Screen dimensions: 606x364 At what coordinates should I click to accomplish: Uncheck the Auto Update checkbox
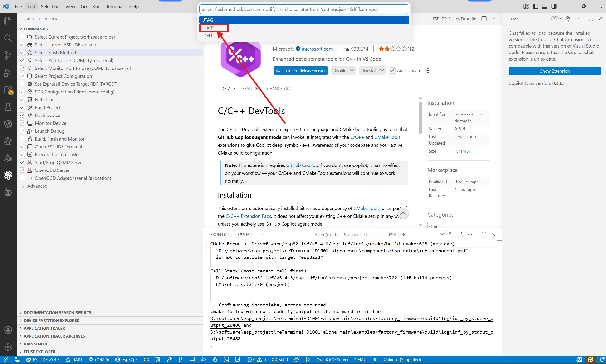pyautogui.click(x=392, y=71)
